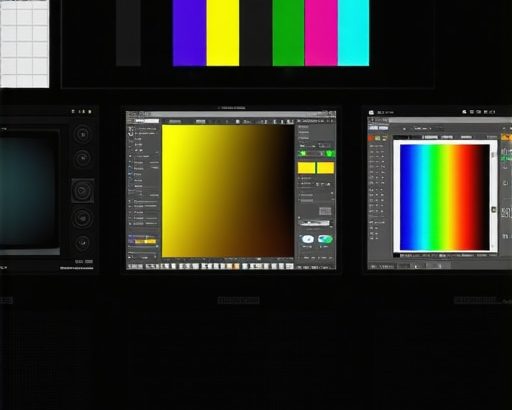The height and width of the screenshot is (410, 512).
Task: Click the orange icon beside the green icon in right window
Action: 384,138
